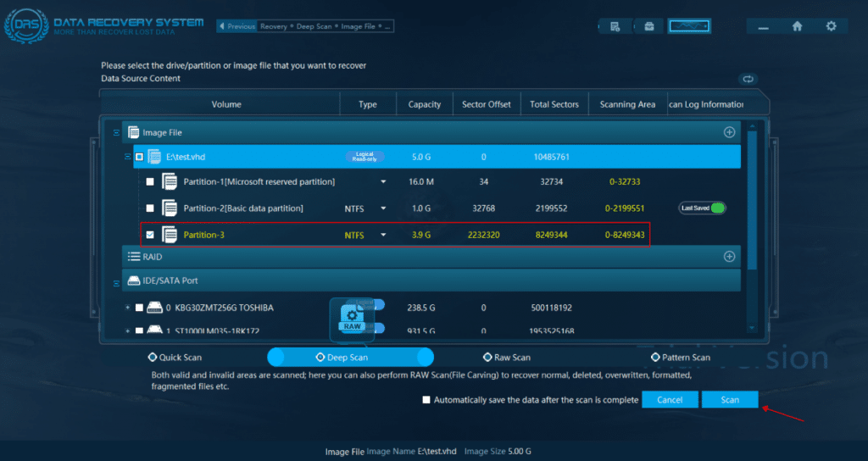Open the waveform monitor icon
The image size is (868, 461).
[688, 26]
